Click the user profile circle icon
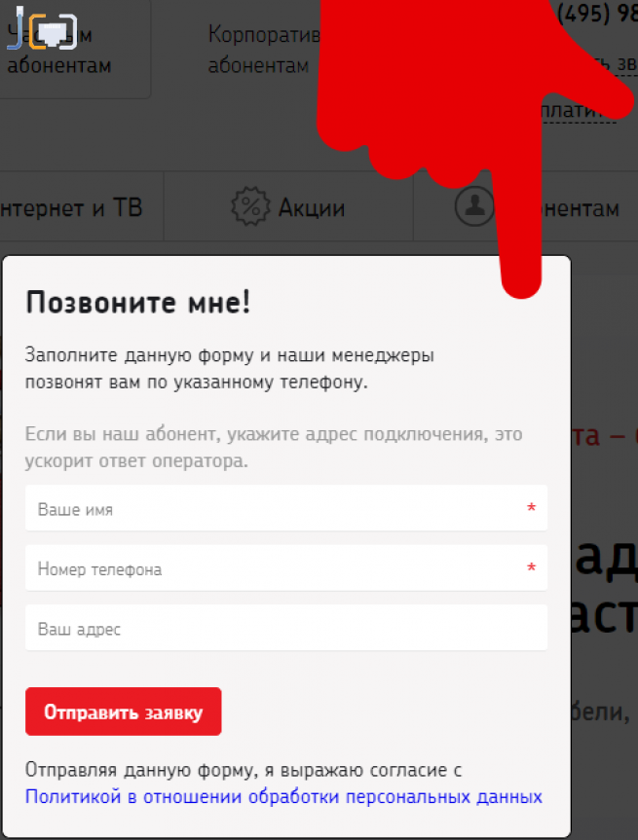 click(474, 206)
